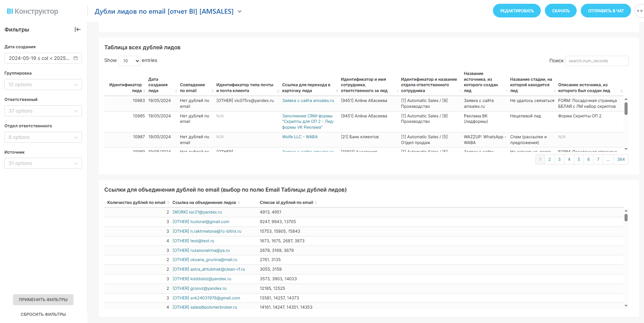Go to page 2 of the table
The height and width of the screenshot is (323, 644).
pos(549,159)
